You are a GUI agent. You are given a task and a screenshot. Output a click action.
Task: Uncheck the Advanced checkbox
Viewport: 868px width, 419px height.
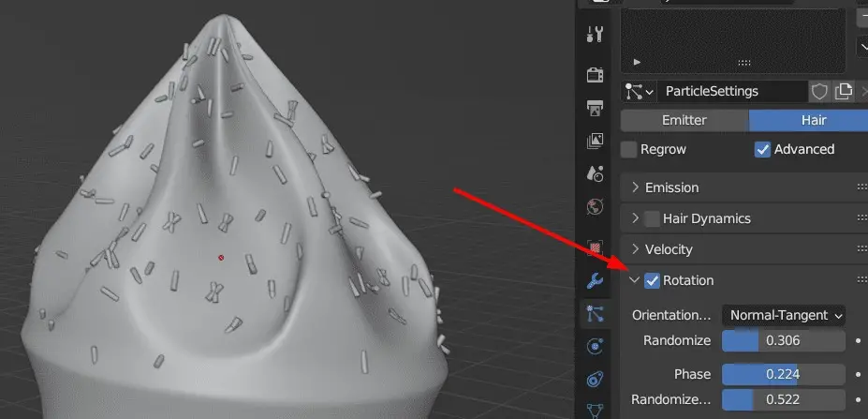pyautogui.click(x=762, y=150)
